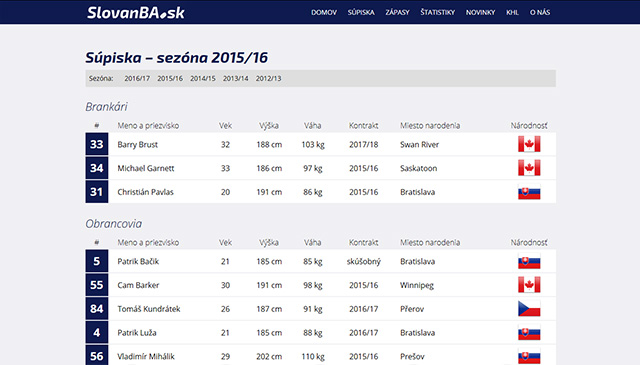Image resolution: width=640 pixels, height=365 pixels.
Task: Click jersey number 55 badge
Action: click(97, 285)
